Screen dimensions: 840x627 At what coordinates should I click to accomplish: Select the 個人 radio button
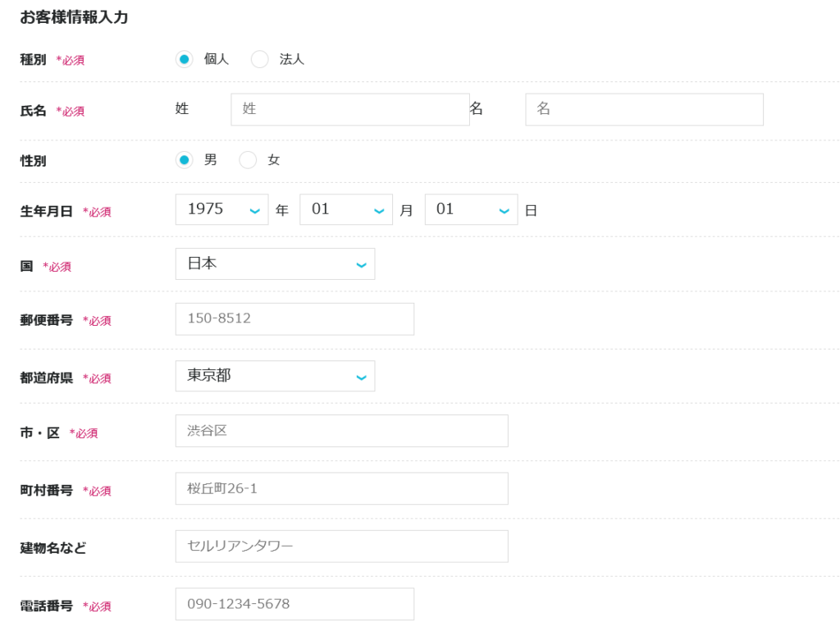[x=185, y=59]
